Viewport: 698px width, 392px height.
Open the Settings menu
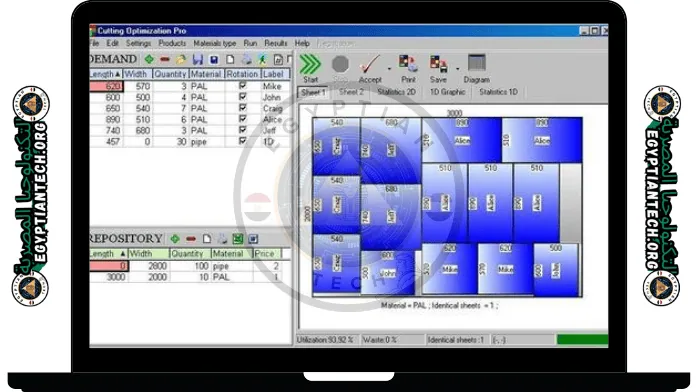point(138,43)
